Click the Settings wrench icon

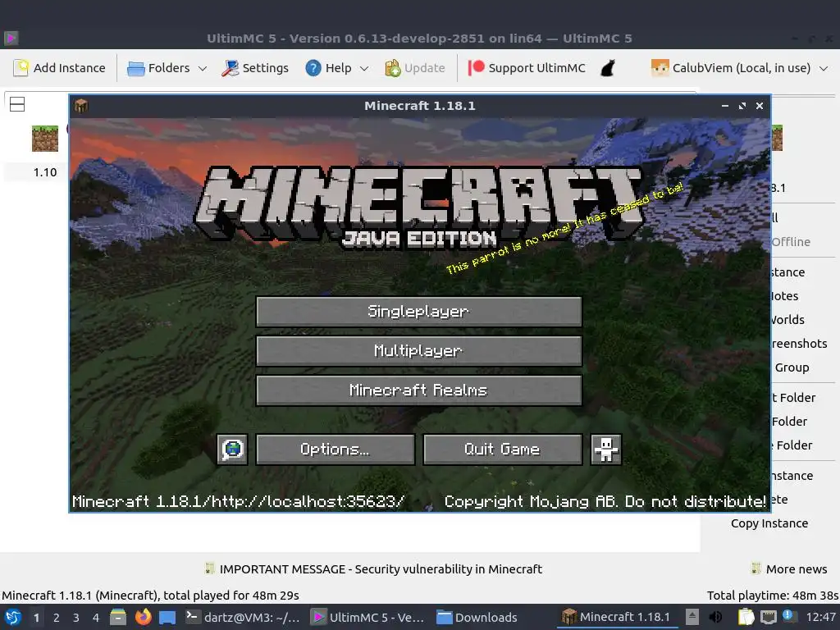(231, 68)
